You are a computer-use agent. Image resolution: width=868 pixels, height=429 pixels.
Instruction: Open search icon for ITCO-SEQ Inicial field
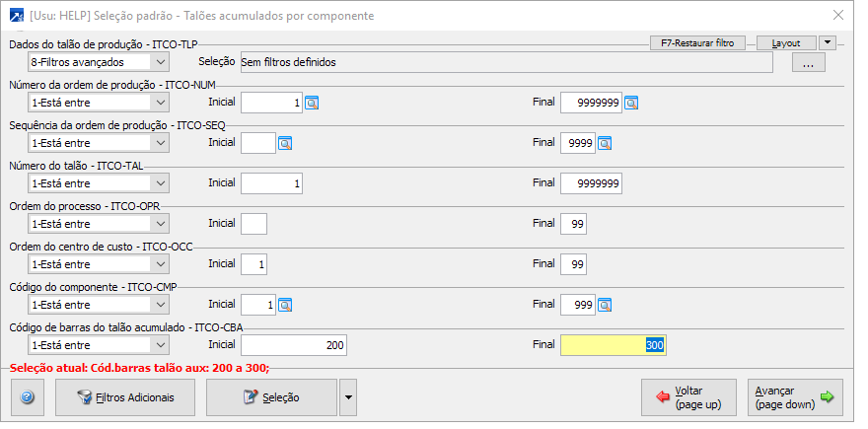286,143
